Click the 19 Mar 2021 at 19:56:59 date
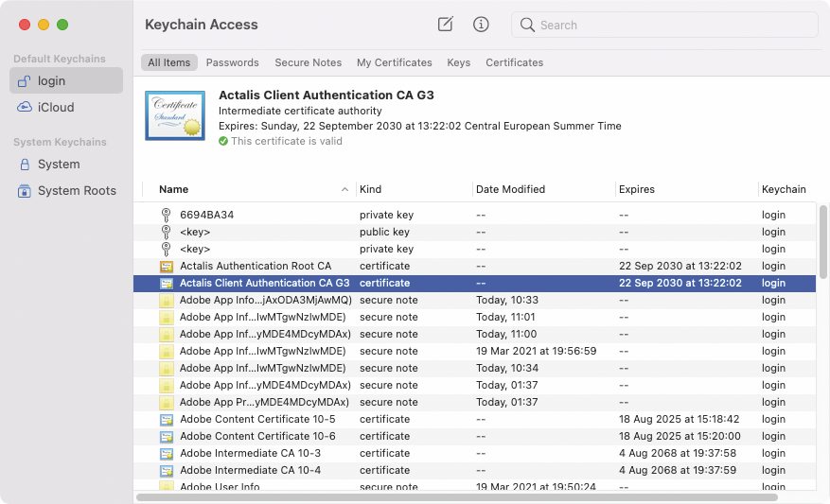The image size is (830, 504). pyautogui.click(x=536, y=351)
